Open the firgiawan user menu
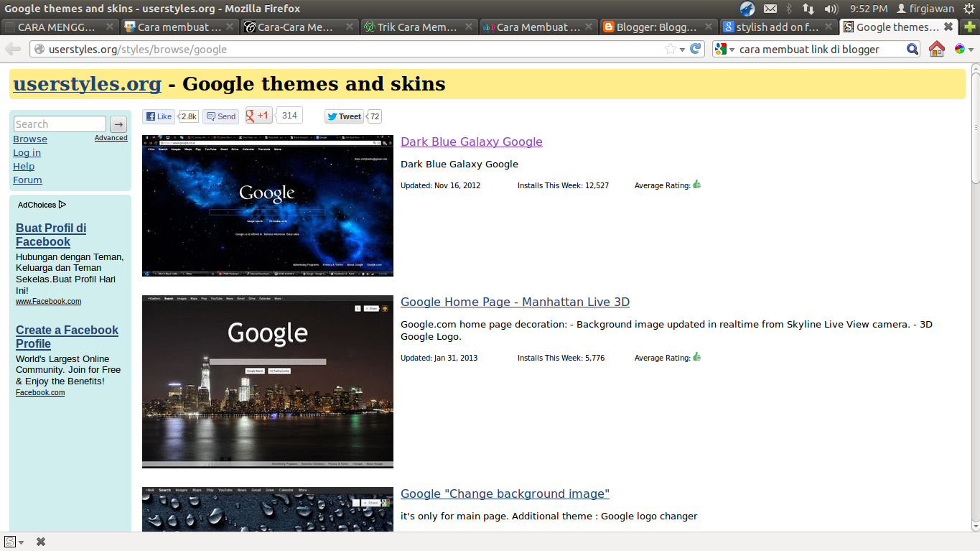 [x=925, y=9]
